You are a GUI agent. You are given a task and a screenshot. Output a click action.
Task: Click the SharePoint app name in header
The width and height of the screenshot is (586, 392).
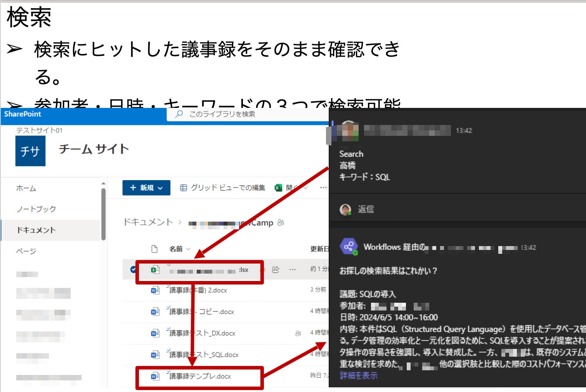[23, 114]
